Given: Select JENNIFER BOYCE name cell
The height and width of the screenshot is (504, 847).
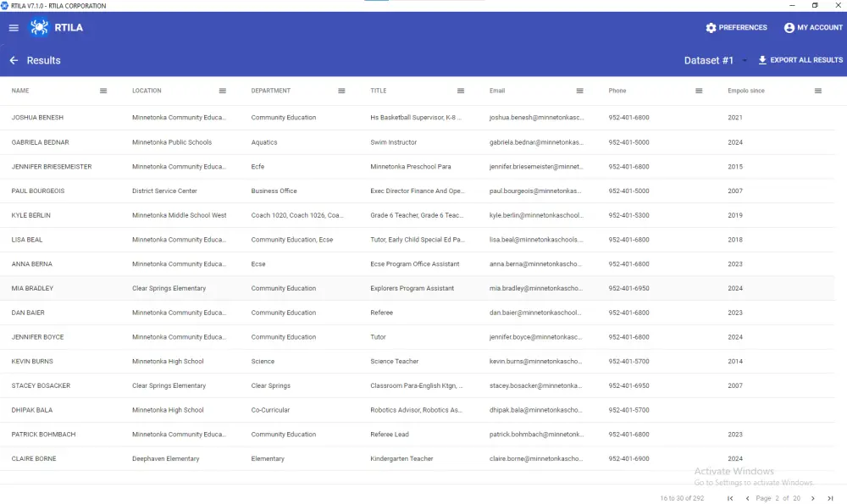Looking at the screenshot, I should tap(37, 337).
